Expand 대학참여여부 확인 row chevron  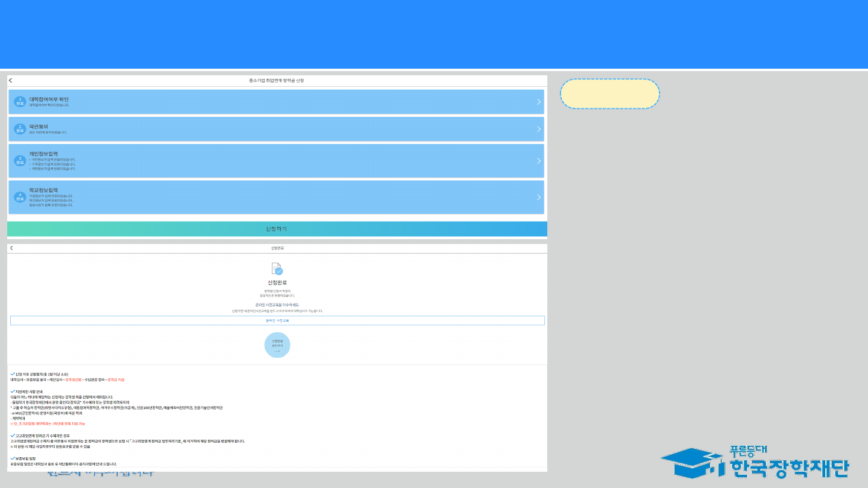(538, 102)
